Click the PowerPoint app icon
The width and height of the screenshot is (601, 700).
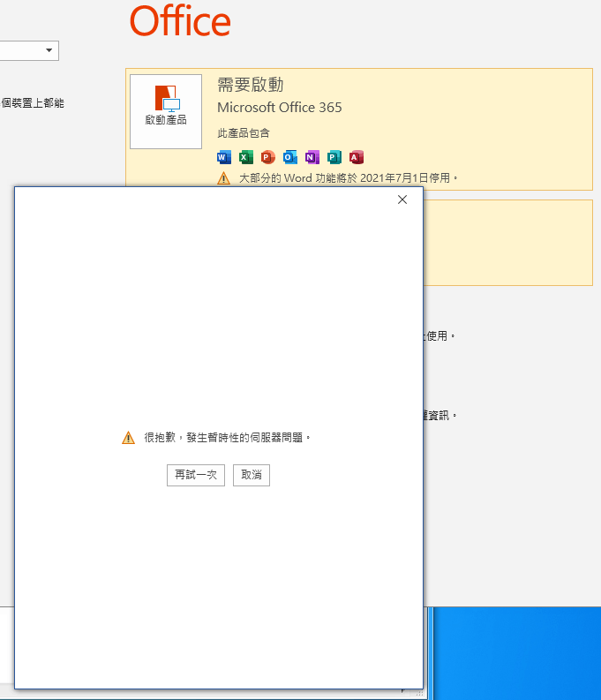pos(267,157)
